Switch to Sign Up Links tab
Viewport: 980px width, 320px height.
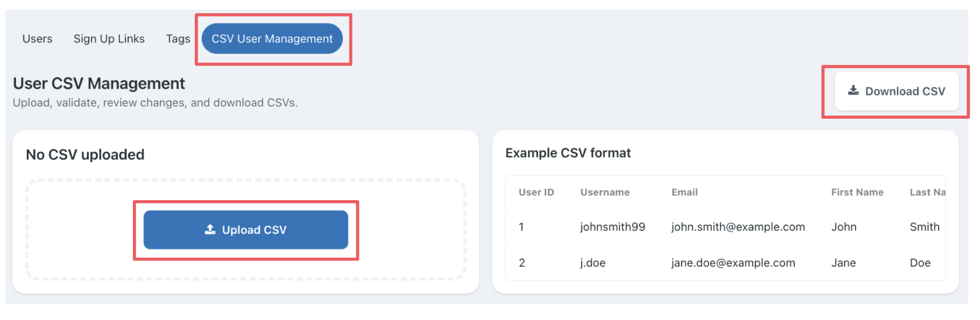(109, 39)
